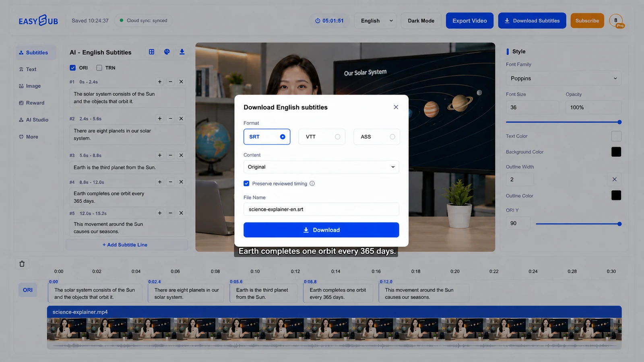Click the info icon next to Preserve reviewed timing

click(312, 183)
